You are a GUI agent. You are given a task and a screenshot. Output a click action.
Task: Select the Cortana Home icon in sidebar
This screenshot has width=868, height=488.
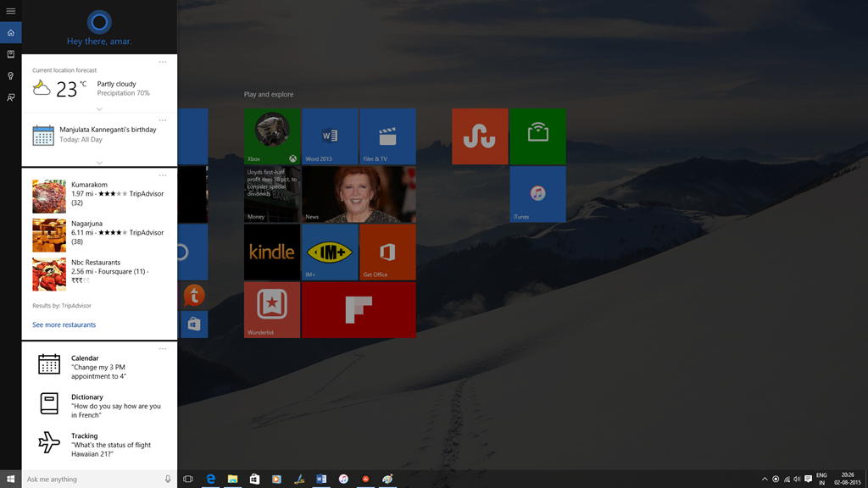[10, 33]
